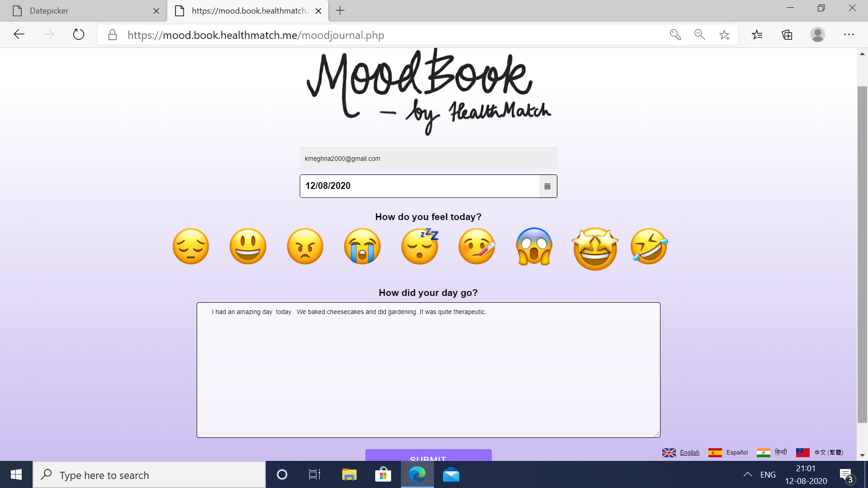
Task: Add this page to favorites
Action: coord(724,35)
